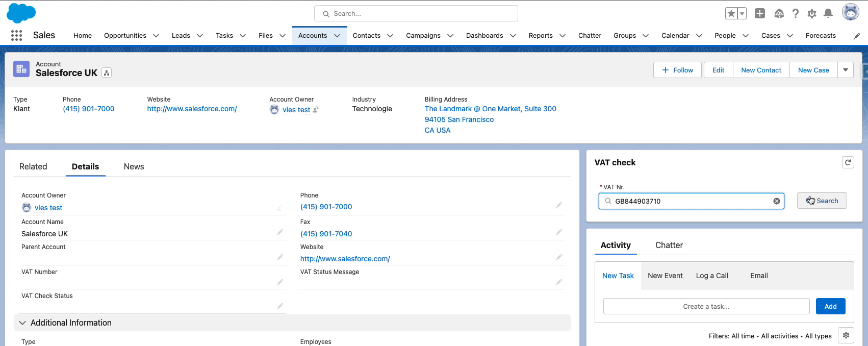Open the salesforce.com website link in header
Viewport: 868px width, 346px height.
pyautogui.click(x=192, y=109)
